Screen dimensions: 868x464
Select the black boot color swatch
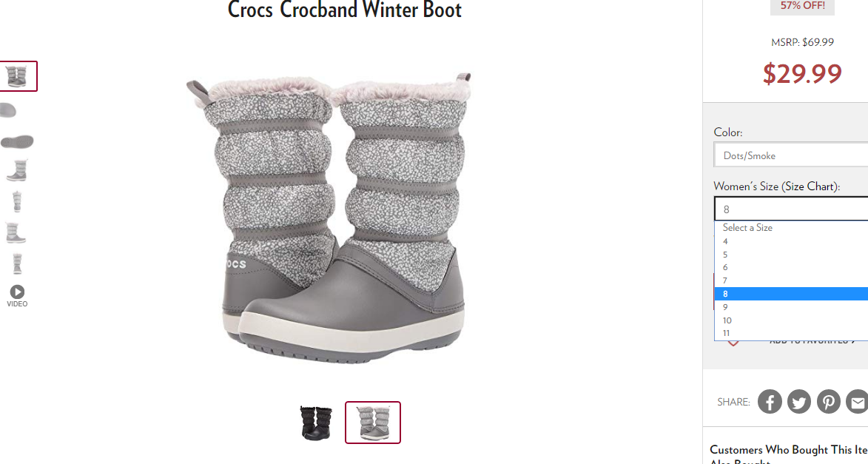click(316, 423)
